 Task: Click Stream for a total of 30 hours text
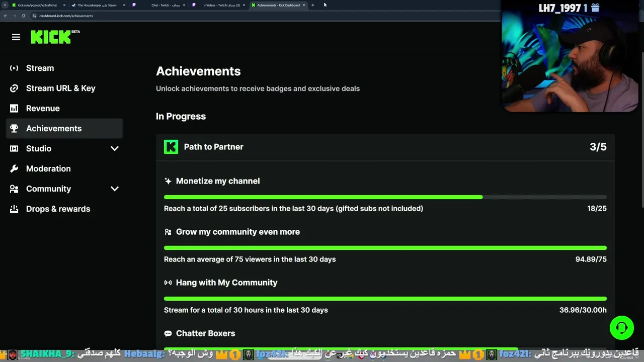[246, 310]
